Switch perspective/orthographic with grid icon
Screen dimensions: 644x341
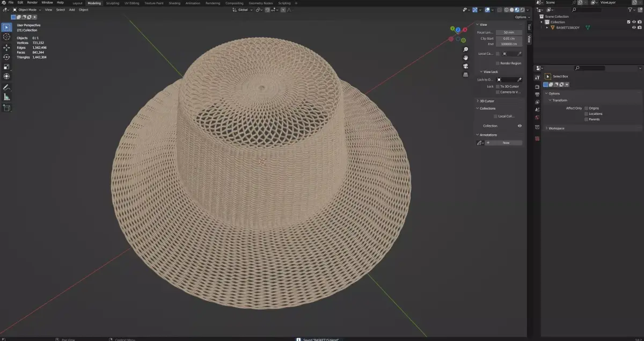click(x=465, y=75)
